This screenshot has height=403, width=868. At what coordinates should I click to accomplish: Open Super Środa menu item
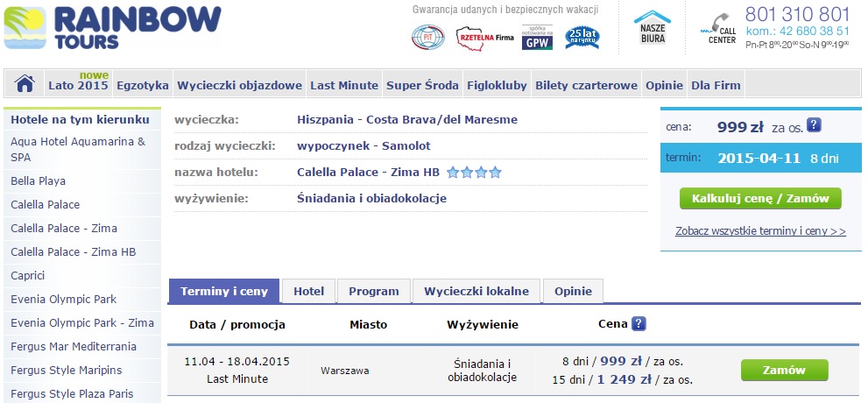coord(422,85)
